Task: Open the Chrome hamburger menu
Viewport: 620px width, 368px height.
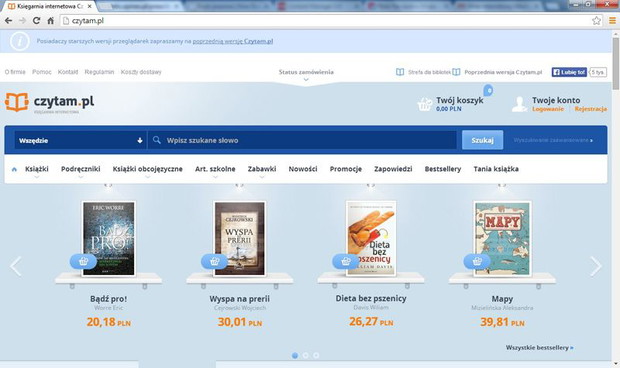Action: pos(612,21)
